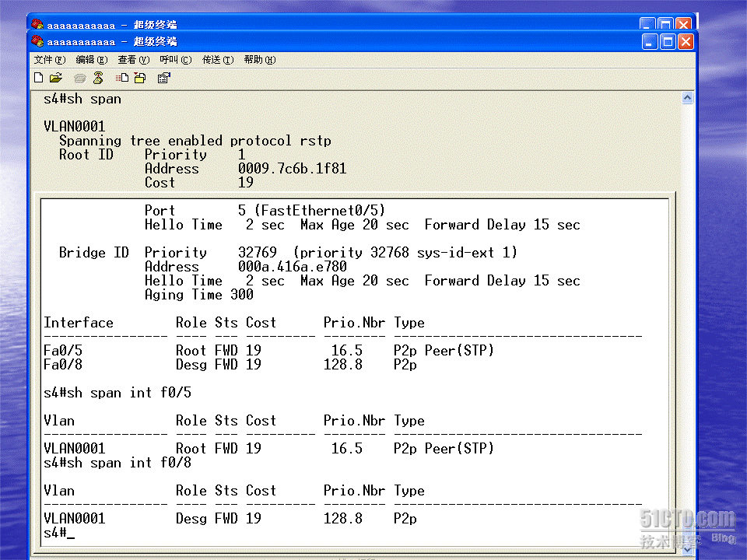Click the app icon in the back window title bar
This screenshot has height=560, width=747.
pos(37,24)
